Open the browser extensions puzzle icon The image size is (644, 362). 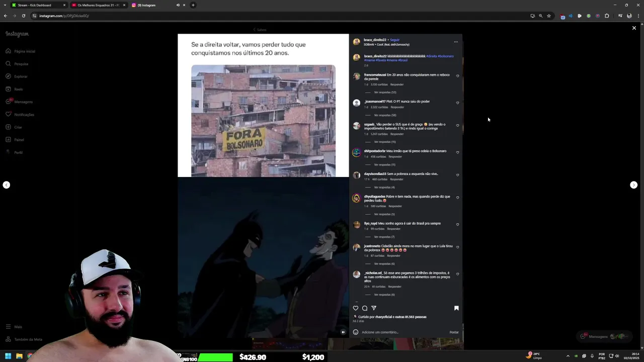point(607,16)
